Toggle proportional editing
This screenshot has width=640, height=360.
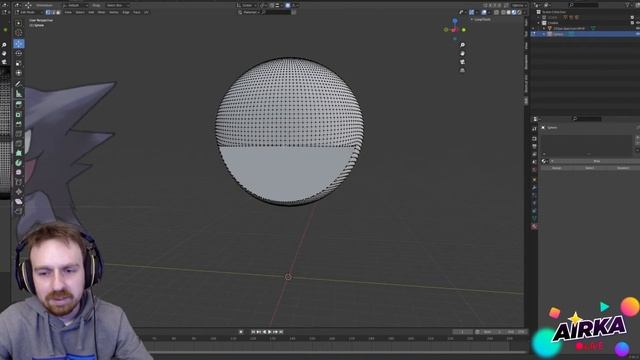coord(288,5)
